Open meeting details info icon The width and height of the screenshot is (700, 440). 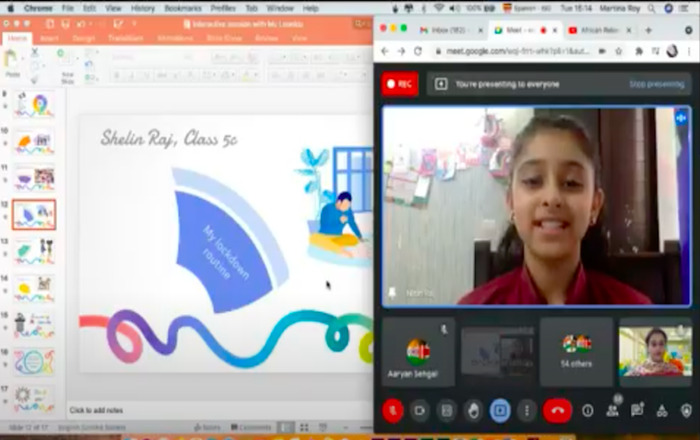[x=588, y=411]
